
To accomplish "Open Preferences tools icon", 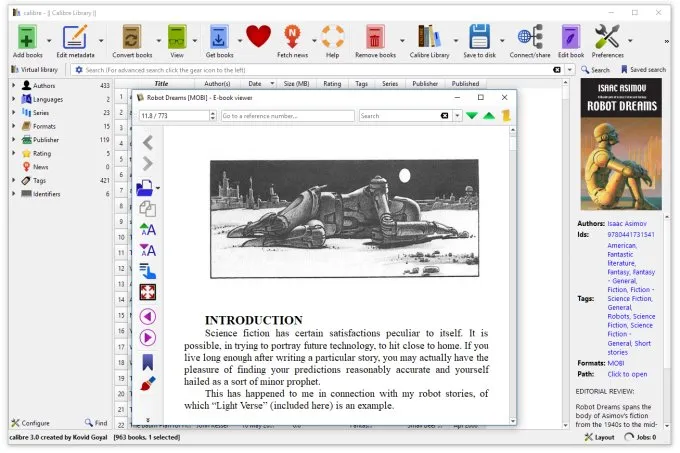I will (607, 37).
